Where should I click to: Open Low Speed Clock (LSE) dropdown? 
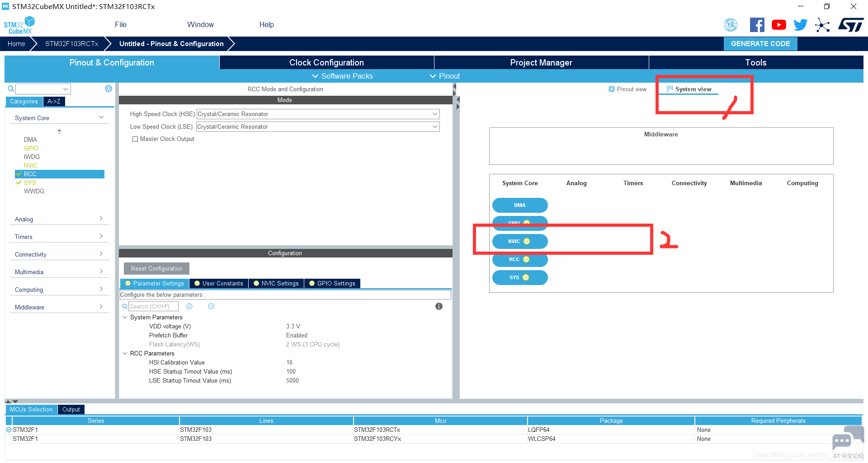coord(318,127)
